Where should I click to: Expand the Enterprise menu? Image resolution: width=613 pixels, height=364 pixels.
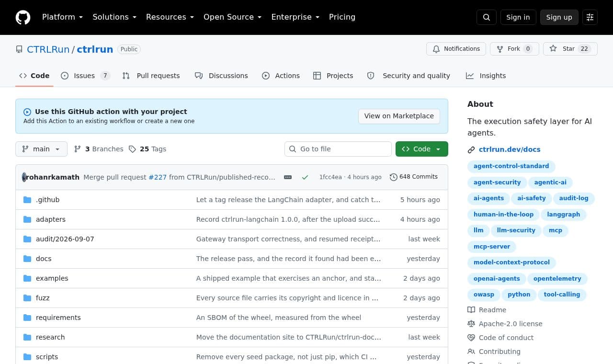(295, 17)
